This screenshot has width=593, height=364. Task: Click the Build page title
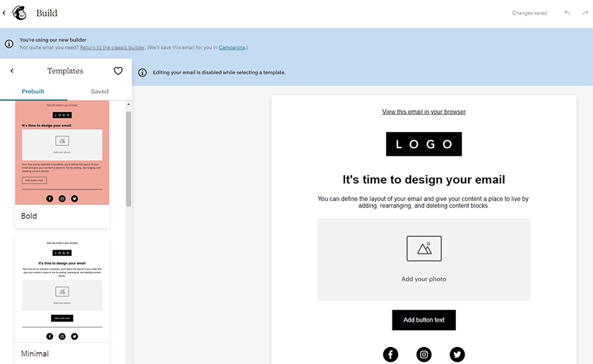click(x=47, y=13)
